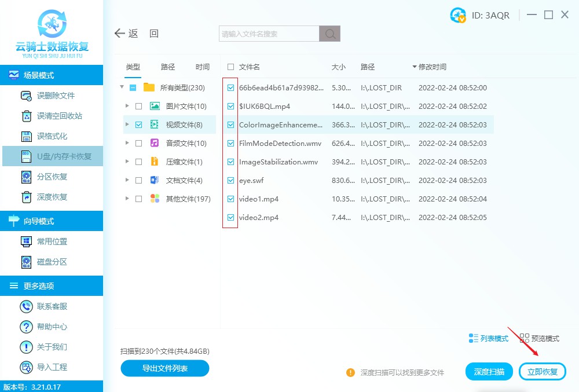This screenshot has width=579, height=392.
Task: Expand the 压缩文件(1) tree node
Action: [127, 162]
